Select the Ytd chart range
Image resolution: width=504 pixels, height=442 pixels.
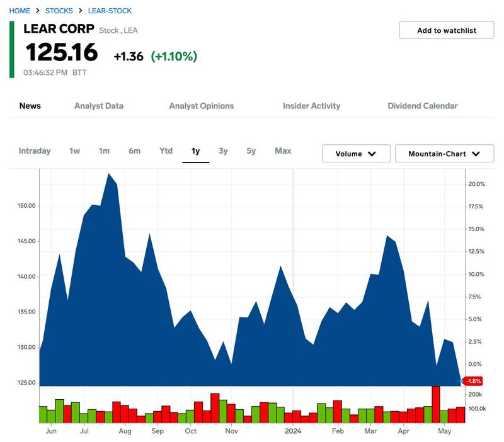[x=166, y=150]
